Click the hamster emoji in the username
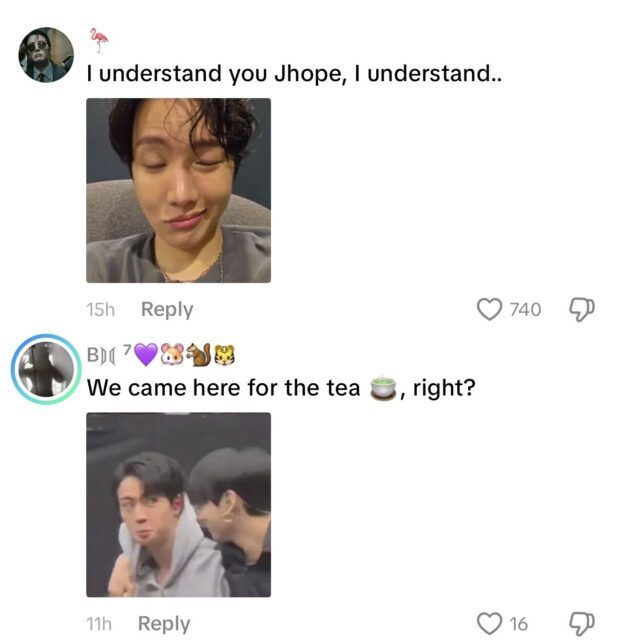The height and width of the screenshot is (640, 619). [173, 354]
